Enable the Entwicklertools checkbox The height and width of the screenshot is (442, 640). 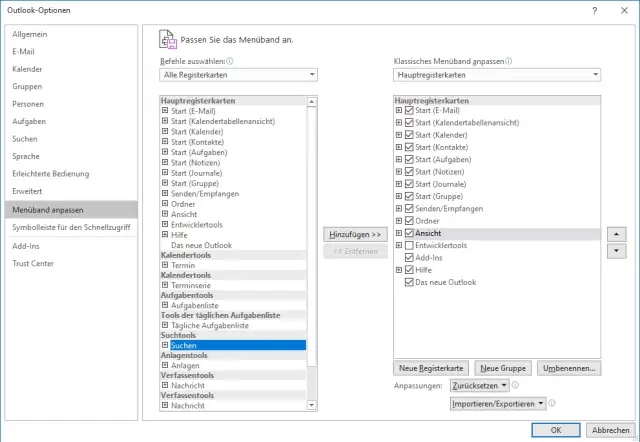pyautogui.click(x=409, y=245)
